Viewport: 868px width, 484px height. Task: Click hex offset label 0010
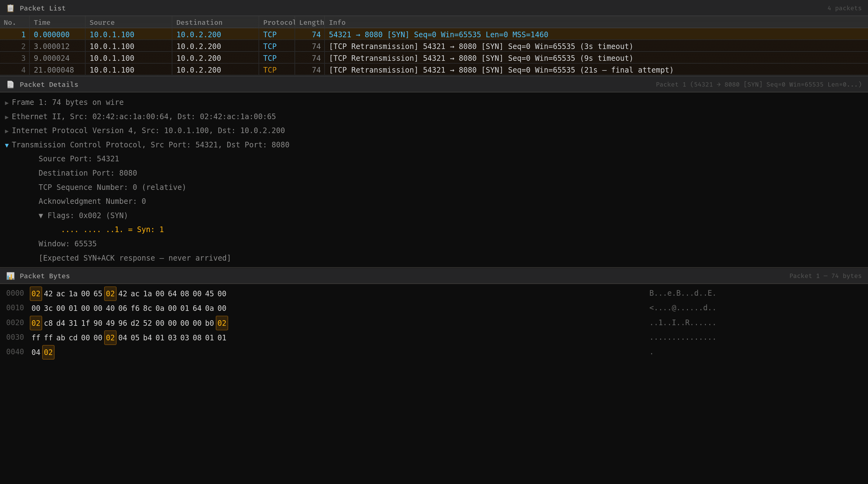pyautogui.click(x=15, y=308)
